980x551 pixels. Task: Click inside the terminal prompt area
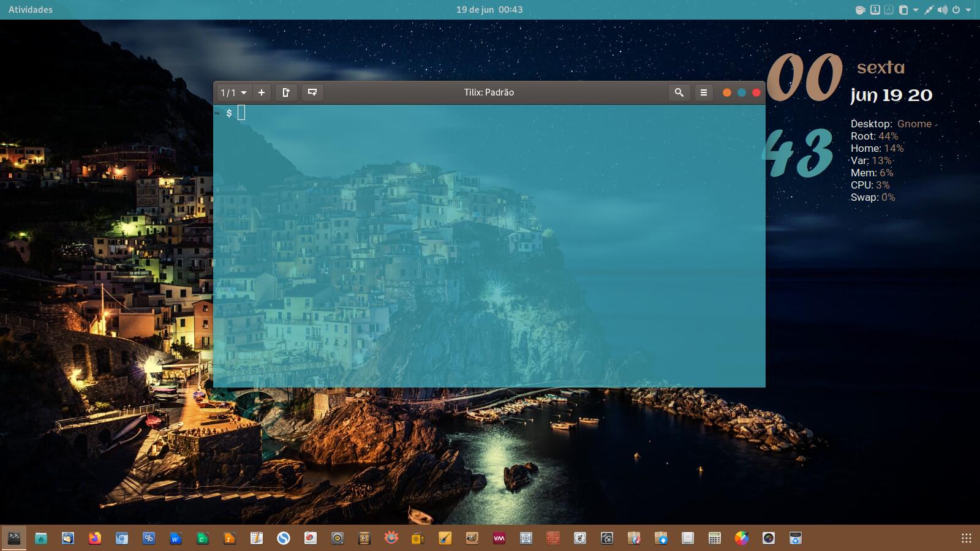point(489,245)
